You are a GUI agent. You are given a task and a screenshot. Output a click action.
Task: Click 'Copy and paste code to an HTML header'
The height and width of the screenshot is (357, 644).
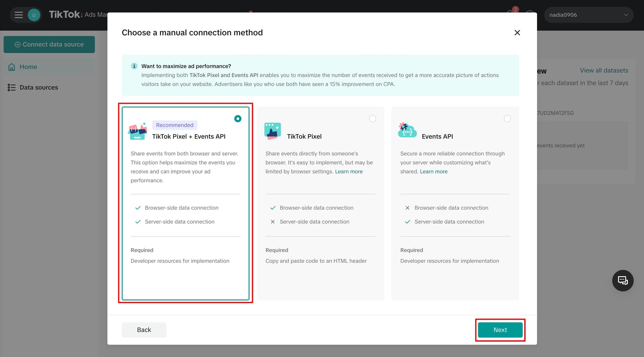pyautogui.click(x=316, y=261)
